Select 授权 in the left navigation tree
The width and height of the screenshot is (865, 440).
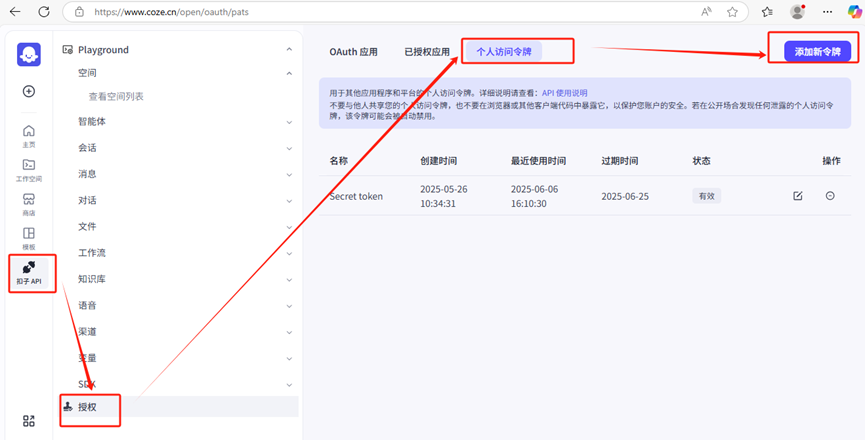[88, 407]
